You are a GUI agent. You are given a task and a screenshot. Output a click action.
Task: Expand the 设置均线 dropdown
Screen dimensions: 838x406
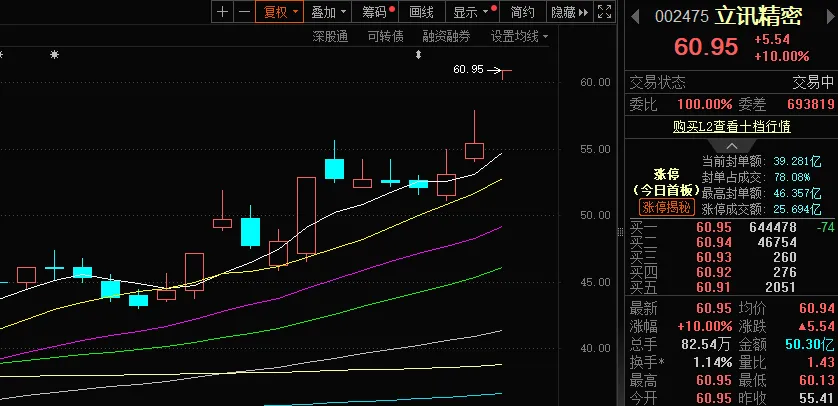(x=519, y=36)
